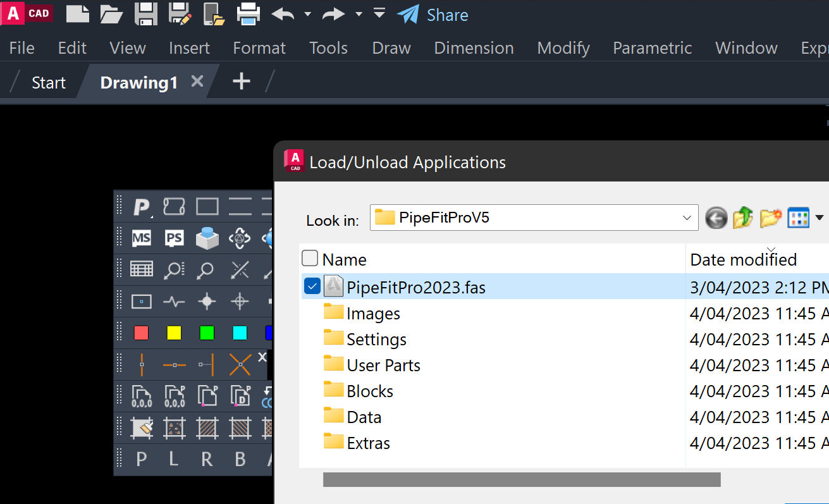The width and height of the screenshot is (829, 504).
Task: Expand the quick access toolbar customize dropdown
Action: pyautogui.click(x=379, y=13)
